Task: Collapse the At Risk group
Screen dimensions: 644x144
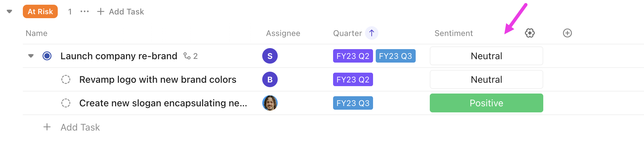Action: coord(9,11)
